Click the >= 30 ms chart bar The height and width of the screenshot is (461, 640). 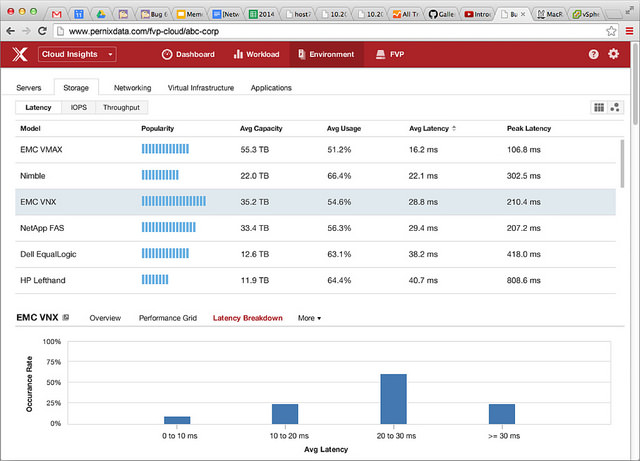tap(502, 414)
